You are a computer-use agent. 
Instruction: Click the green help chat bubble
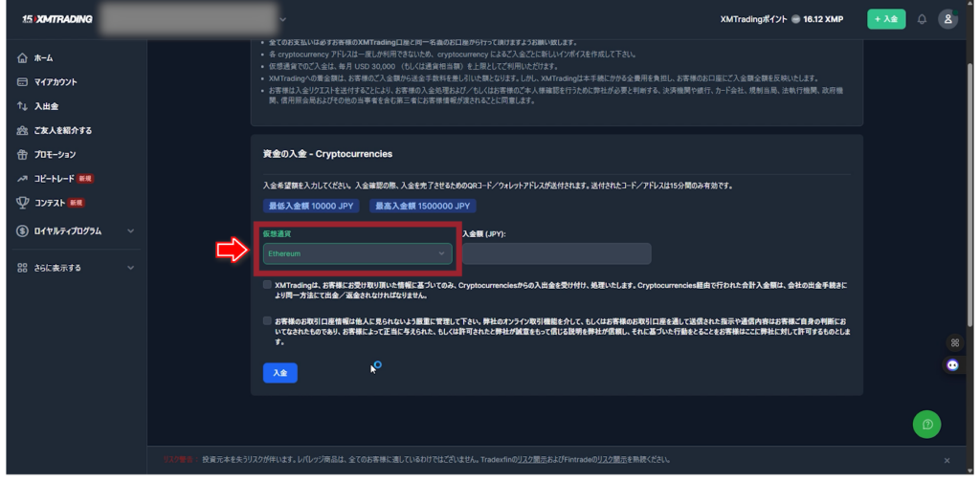tap(926, 424)
